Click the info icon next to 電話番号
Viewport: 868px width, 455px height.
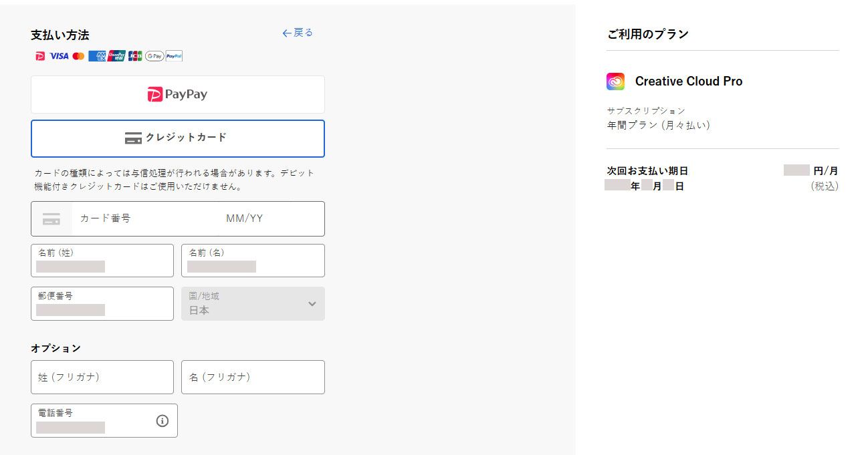point(161,420)
